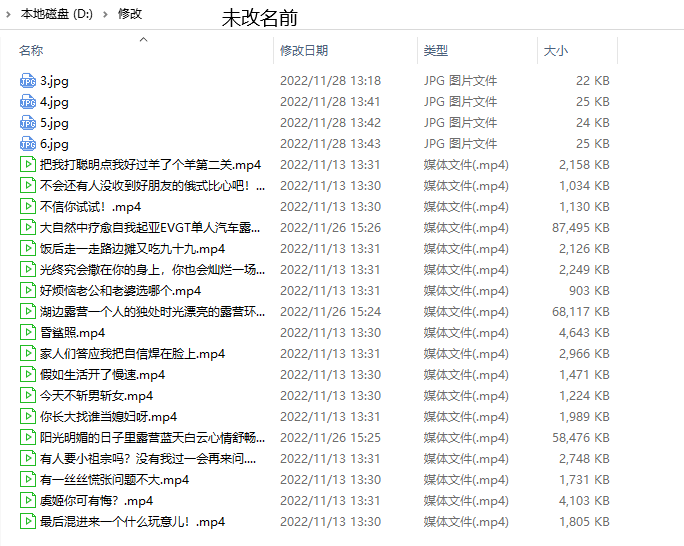Select file name 今天不斩男斩女.mp4

pos(96,396)
